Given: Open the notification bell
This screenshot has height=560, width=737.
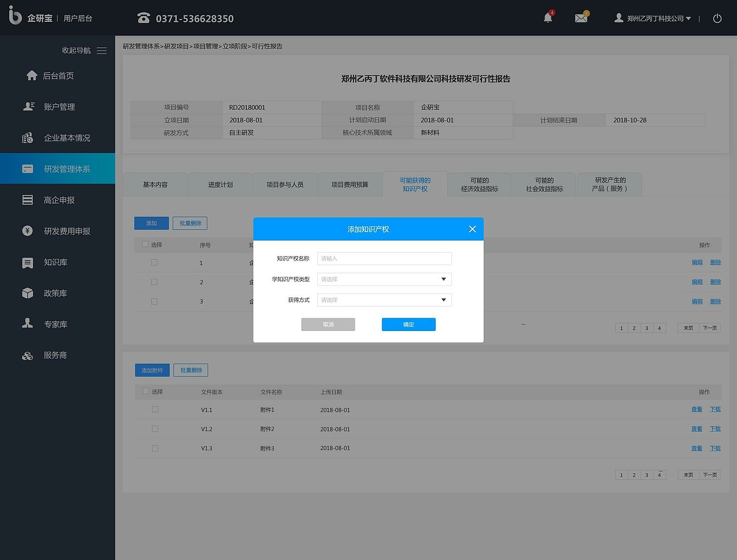Looking at the screenshot, I should coord(548,18).
